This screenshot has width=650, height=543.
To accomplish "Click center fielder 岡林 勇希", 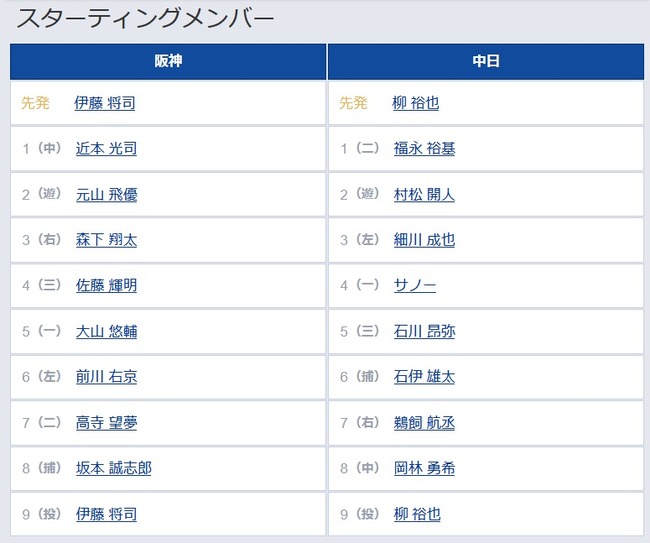I will 424,468.
